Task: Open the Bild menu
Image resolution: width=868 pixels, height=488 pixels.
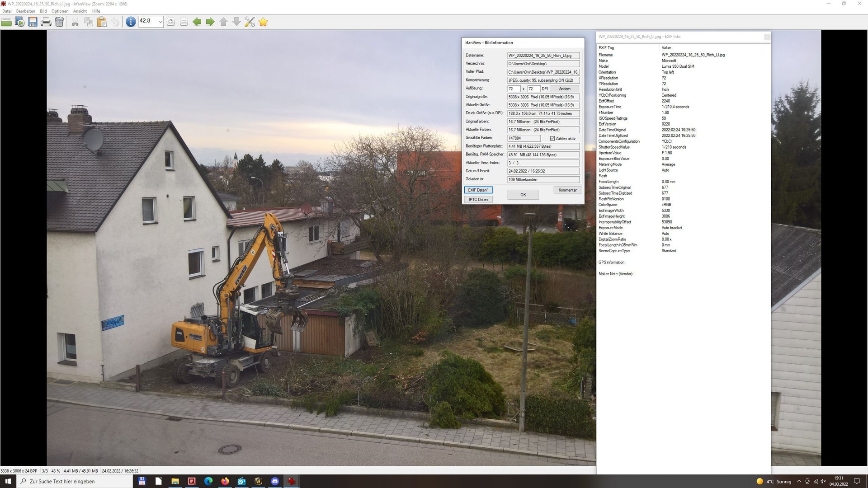Action: click(x=43, y=11)
